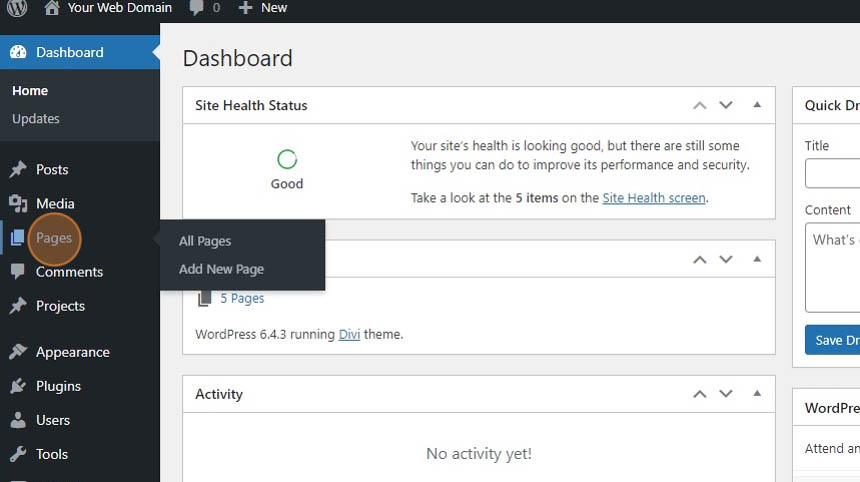Move the Activity panel down
This screenshot has width=860, height=482.
(726, 394)
